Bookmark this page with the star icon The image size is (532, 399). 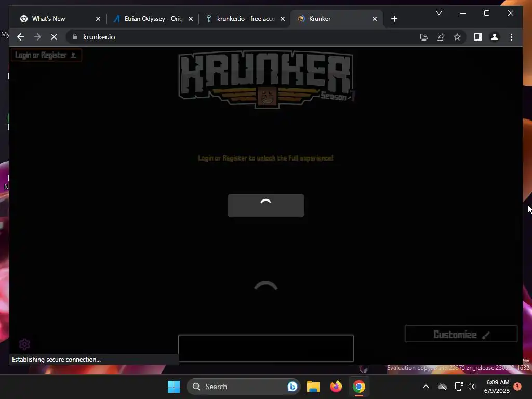tap(457, 37)
